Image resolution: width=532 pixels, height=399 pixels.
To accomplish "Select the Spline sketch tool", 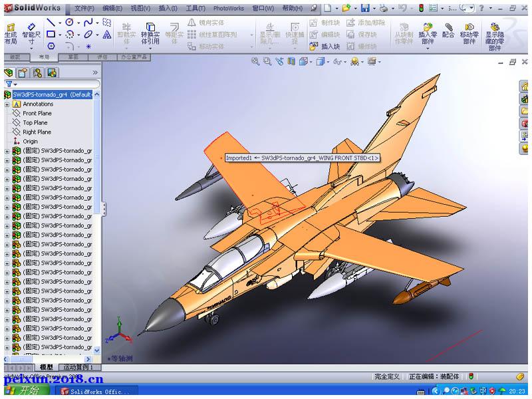I will [x=88, y=23].
